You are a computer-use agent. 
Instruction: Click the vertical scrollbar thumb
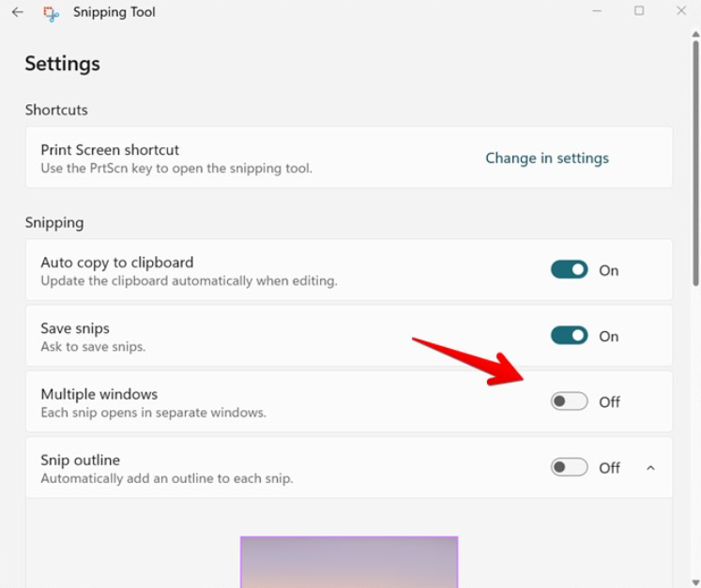[695, 163]
